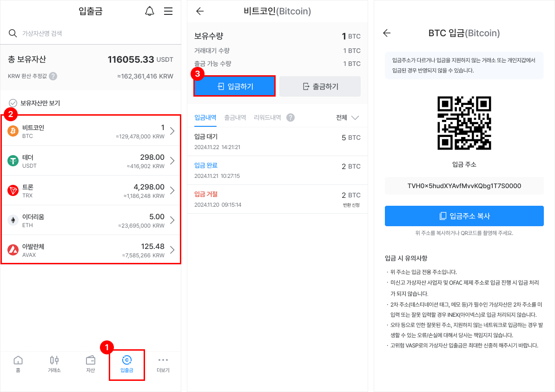Open the 거래소 bottom tab
The width and height of the screenshot is (555, 392).
[54, 364]
